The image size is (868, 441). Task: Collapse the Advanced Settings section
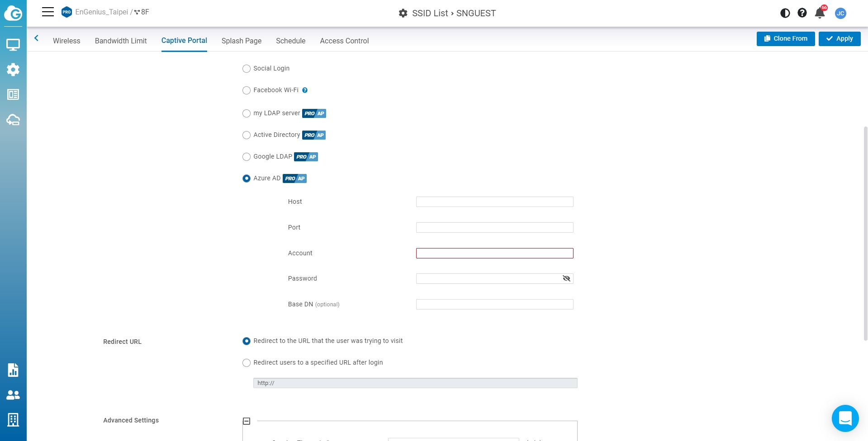pos(247,421)
